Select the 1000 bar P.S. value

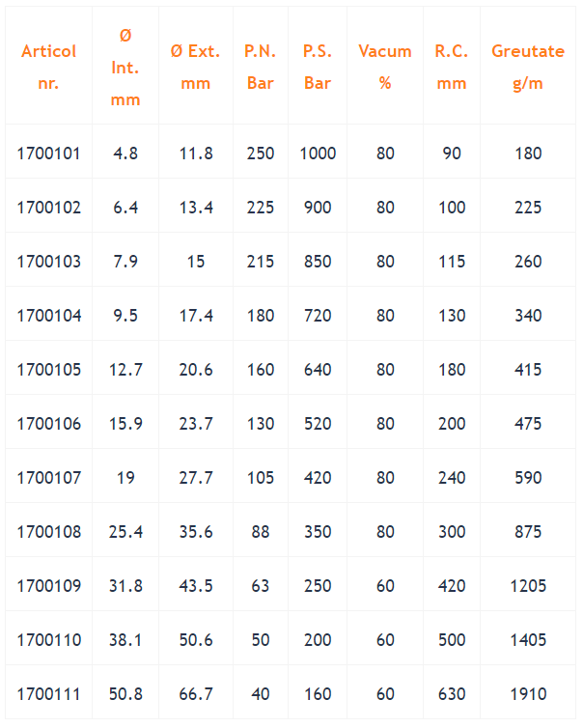(318, 154)
